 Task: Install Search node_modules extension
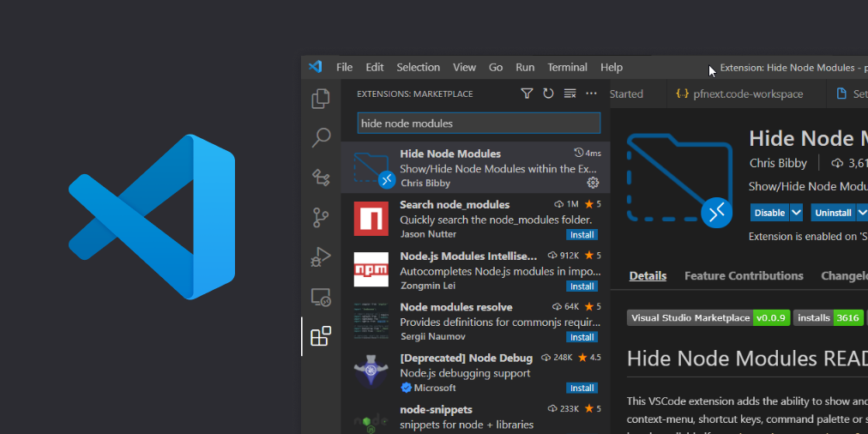[x=582, y=235]
